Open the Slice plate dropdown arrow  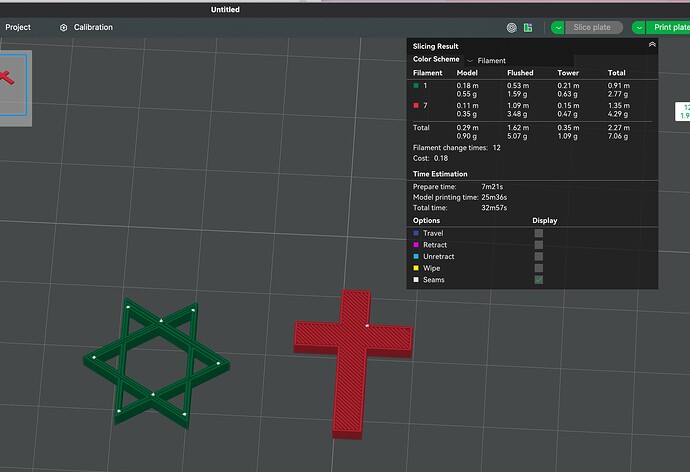click(x=558, y=28)
